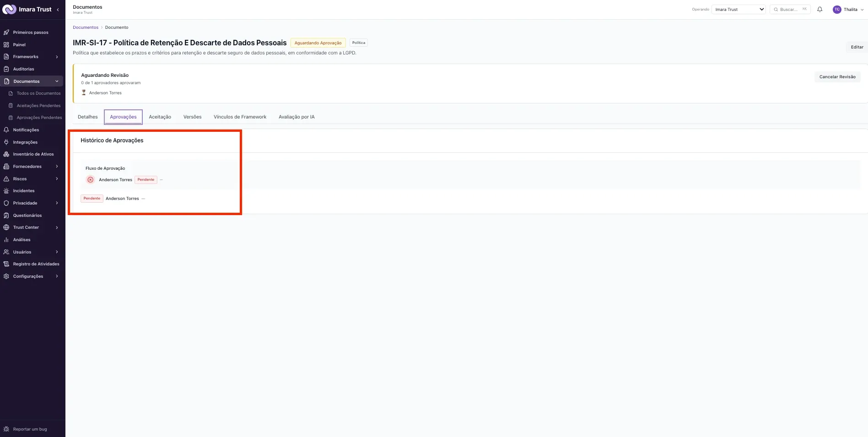Image resolution: width=868 pixels, height=437 pixels.
Task: Open the notifications bell in the header
Action: (819, 9)
